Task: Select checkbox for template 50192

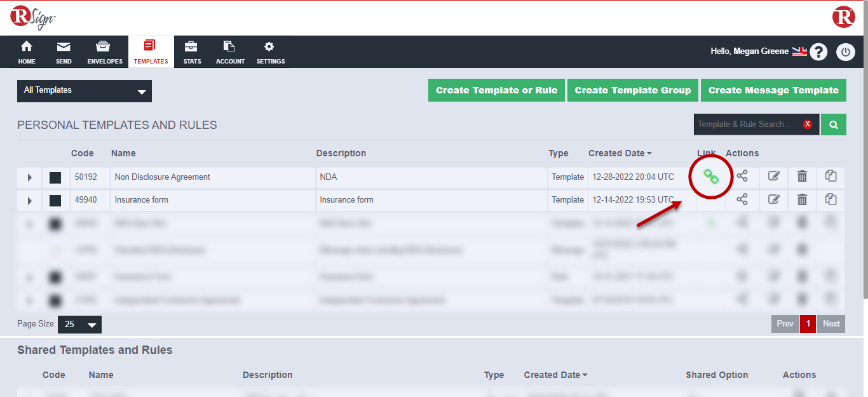Action: (x=55, y=178)
